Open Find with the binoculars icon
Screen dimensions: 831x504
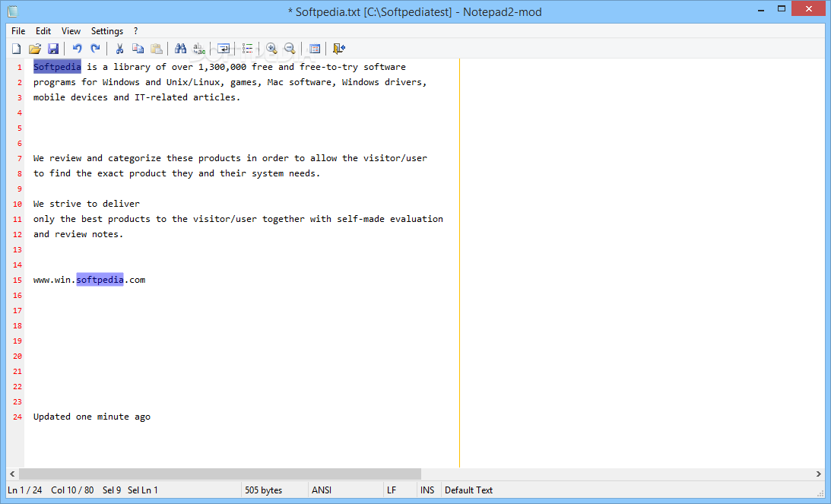pyautogui.click(x=181, y=49)
